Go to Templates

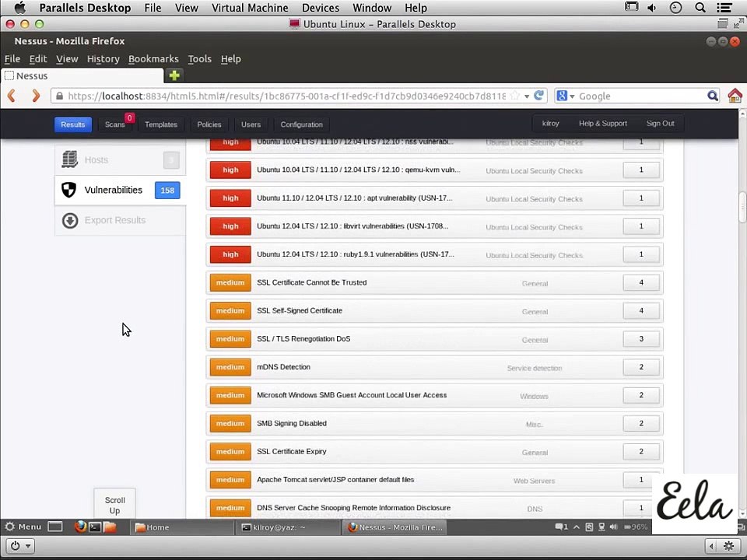(161, 124)
